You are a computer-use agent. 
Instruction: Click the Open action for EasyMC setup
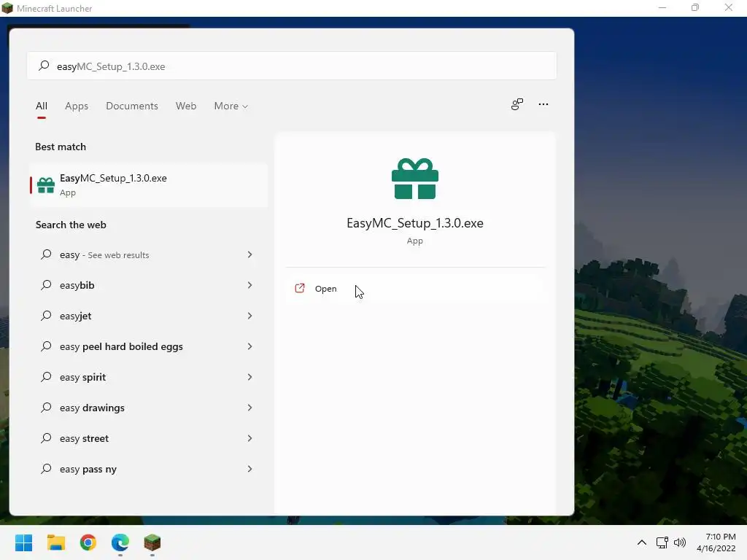pos(415,289)
